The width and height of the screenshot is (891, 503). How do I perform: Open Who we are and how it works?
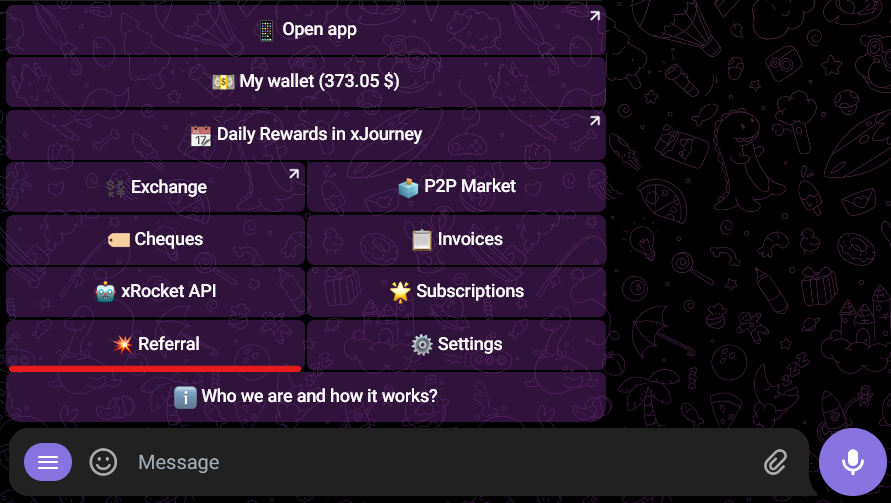(306, 396)
